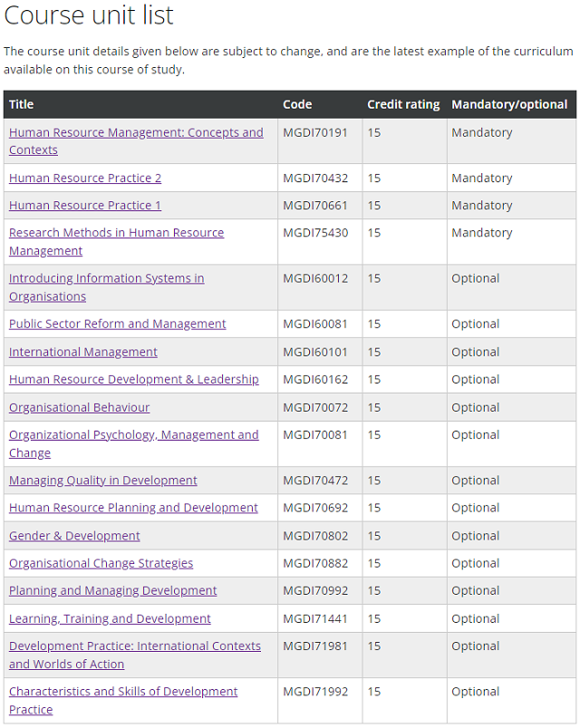The height and width of the screenshot is (728, 580).
Task: Select Public Sector Reform and Management link
Action: pyautogui.click(x=118, y=324)
